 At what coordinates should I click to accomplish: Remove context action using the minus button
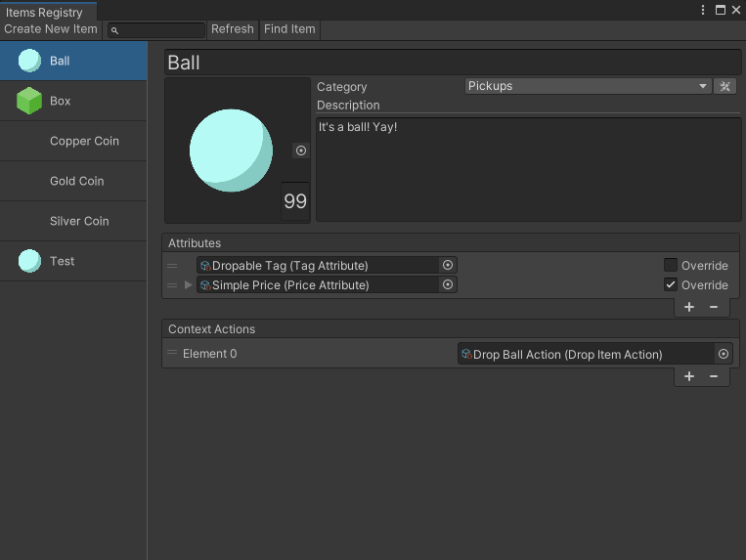tap(714, 376)
